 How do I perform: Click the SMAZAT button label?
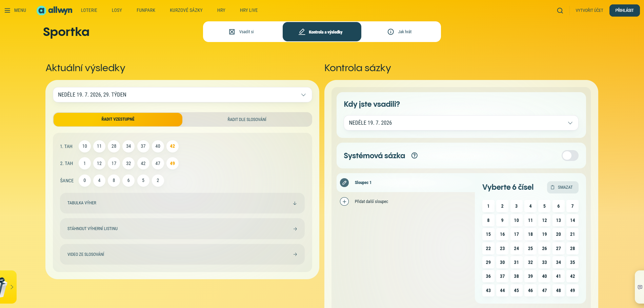point(565,187)
